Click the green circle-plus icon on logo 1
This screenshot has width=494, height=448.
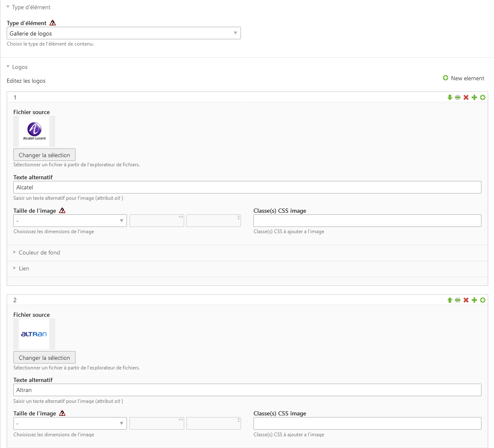coord(483,97)
